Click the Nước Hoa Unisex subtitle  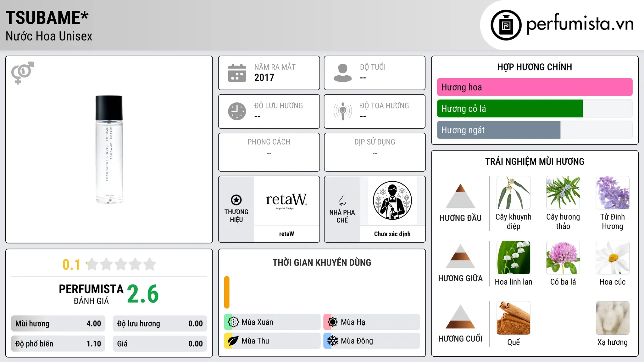tap(49, 36)
